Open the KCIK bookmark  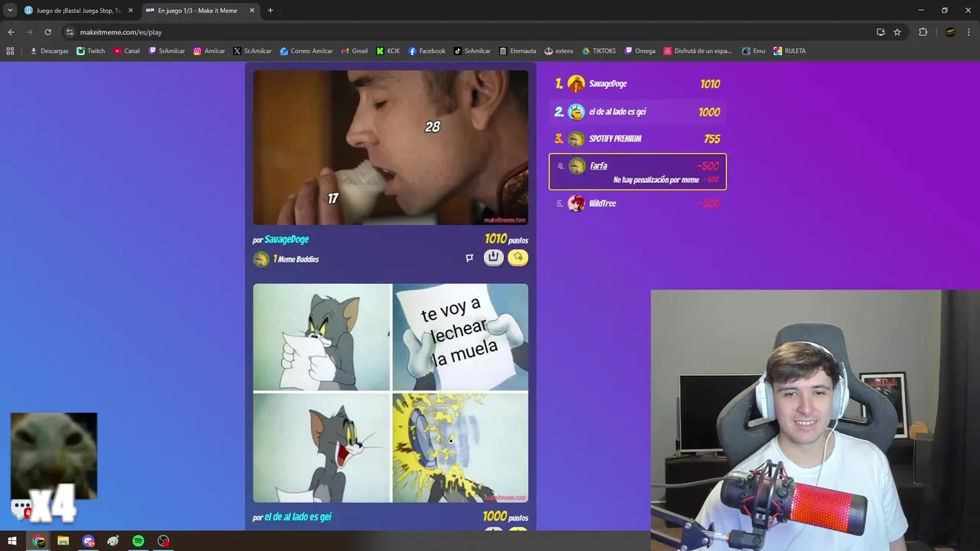pyautogui.click(x=387, y=51)
